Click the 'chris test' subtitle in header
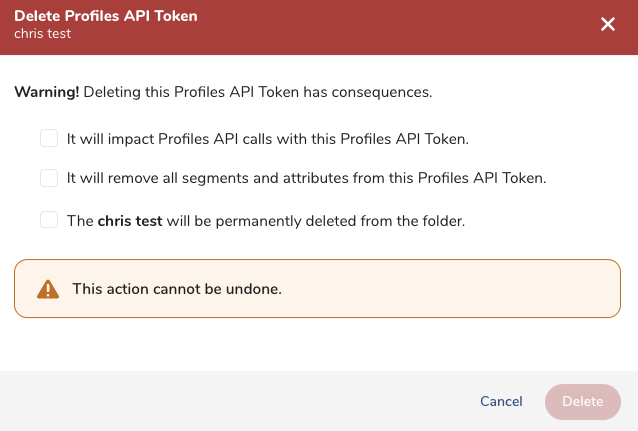 [x=42, y=34]
